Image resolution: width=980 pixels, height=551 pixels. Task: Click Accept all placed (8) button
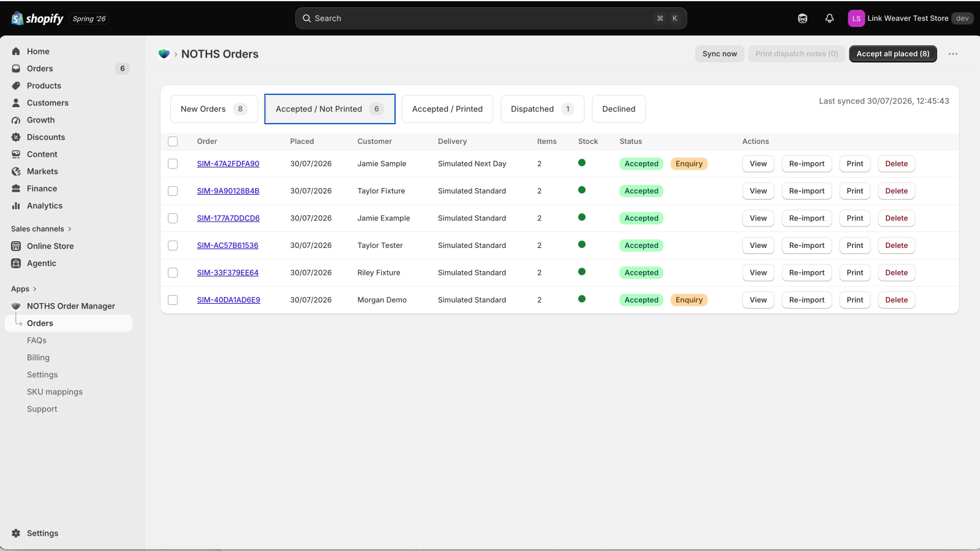pyautogui.click(x=893, y=54)
